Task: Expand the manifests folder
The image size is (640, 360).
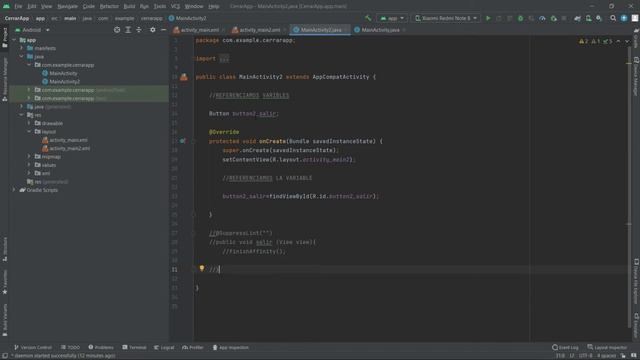Action: pyautogui.click(x=22, y=48)
